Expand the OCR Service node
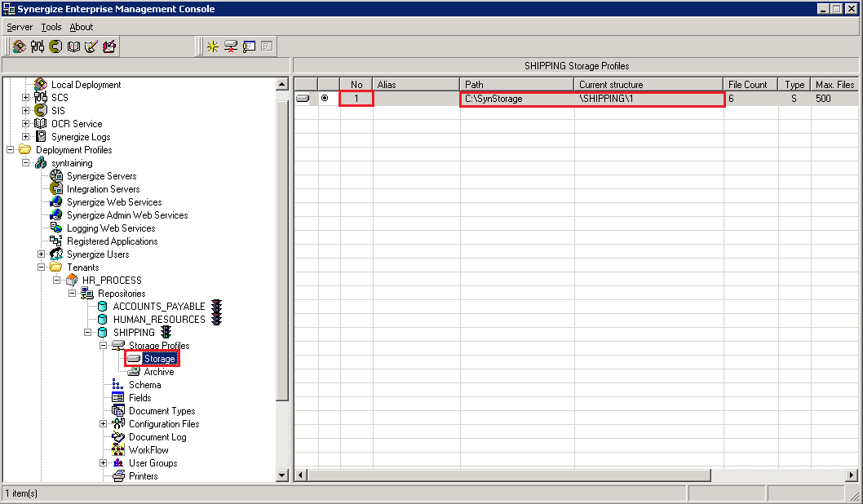The image size is (863, 504). tap(25, 124)
